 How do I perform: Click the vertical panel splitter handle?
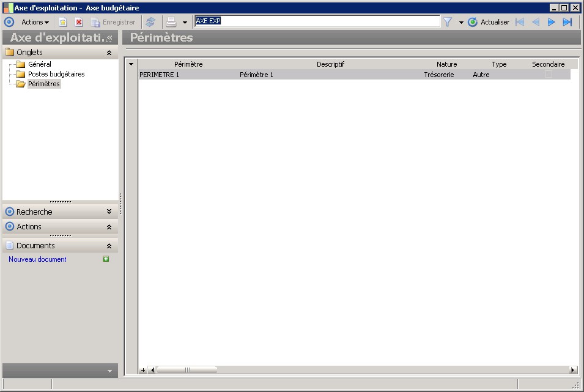[120, 204]
